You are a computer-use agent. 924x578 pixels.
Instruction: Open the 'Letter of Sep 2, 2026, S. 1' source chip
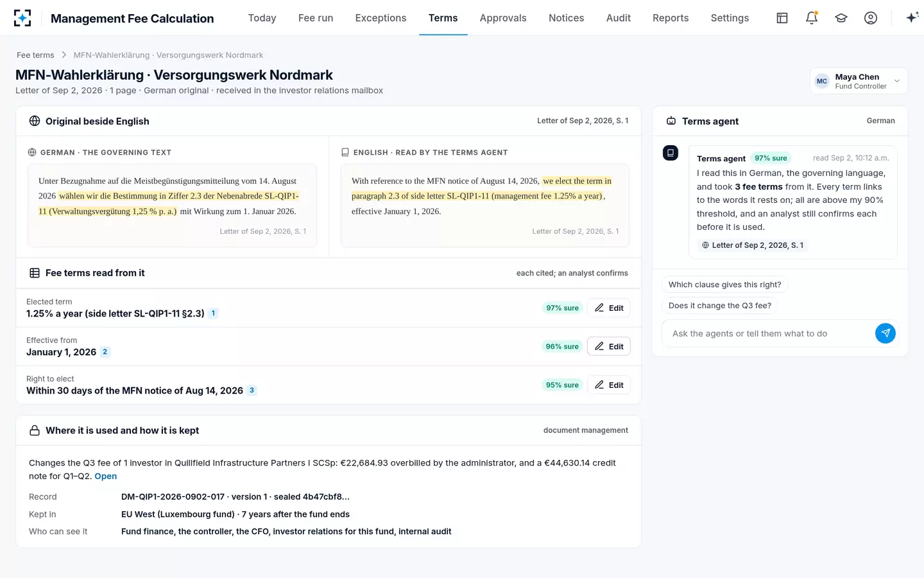click(x=753, y=245)
